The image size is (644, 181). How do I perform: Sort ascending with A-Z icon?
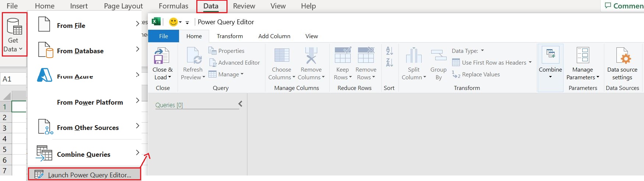[x=390, y=51]
